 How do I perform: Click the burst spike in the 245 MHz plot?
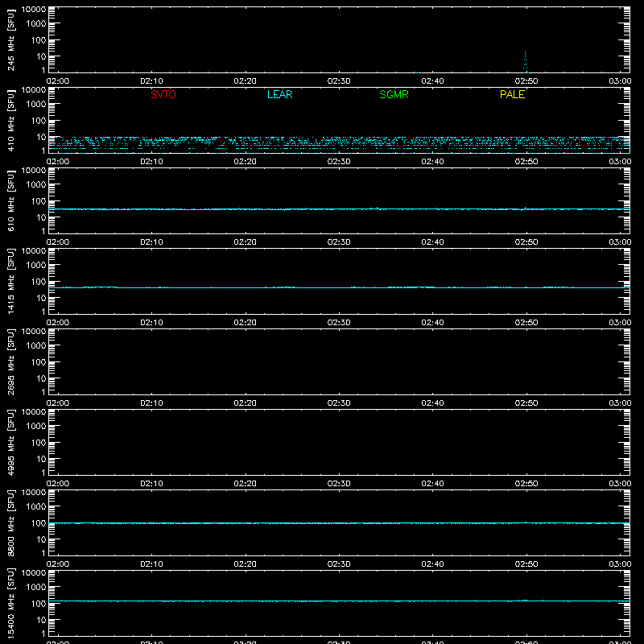click(525, 62)
